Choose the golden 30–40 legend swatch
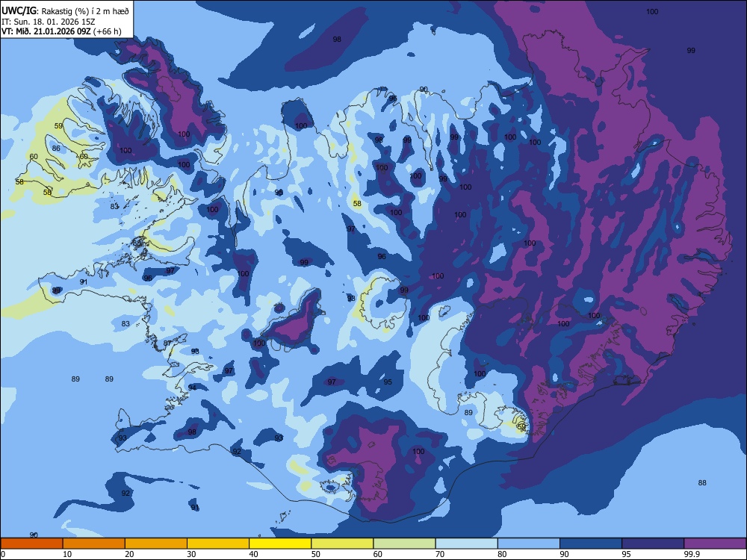Screen dimensions: 747x560 coord(218,544)
